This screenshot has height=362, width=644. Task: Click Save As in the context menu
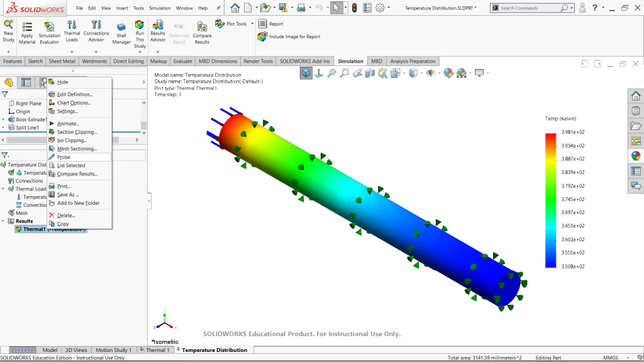point(79,195)
